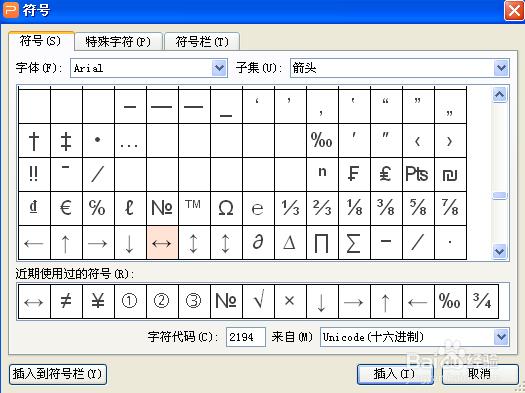The image size is (525, 393).
Task: Close the 符号 dialog window
Action: coord(514,10)
